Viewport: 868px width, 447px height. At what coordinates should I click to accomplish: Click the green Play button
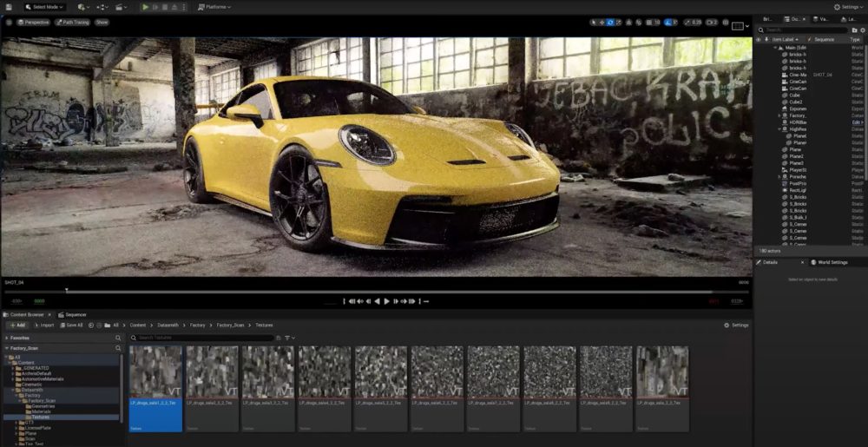click(x=146, y=7)
